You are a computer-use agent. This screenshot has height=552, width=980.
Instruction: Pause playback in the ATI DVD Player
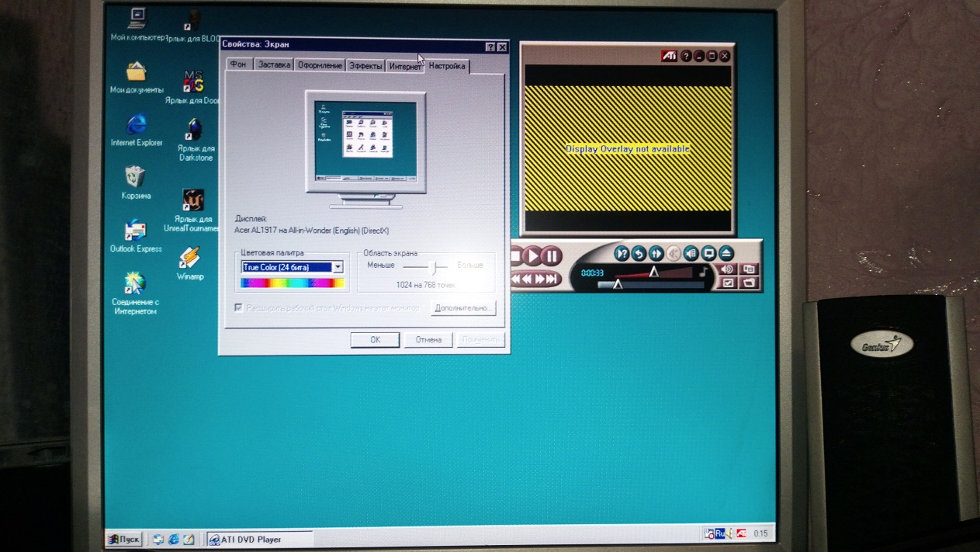point(552,255)
